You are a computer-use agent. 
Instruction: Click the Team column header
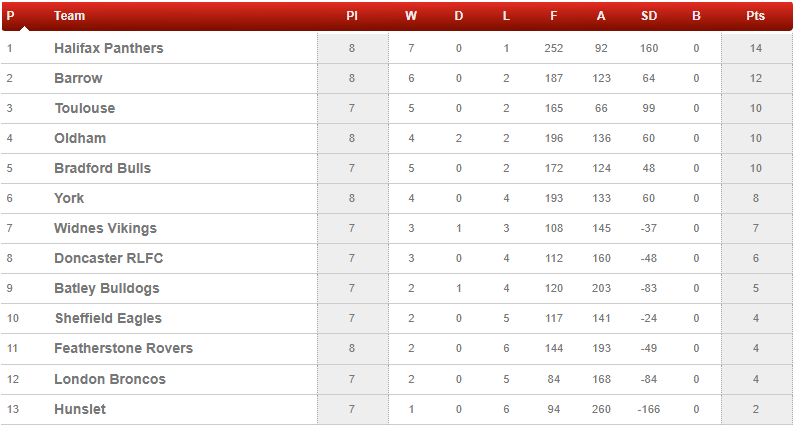pyautogui.click(x=70, y=16)
